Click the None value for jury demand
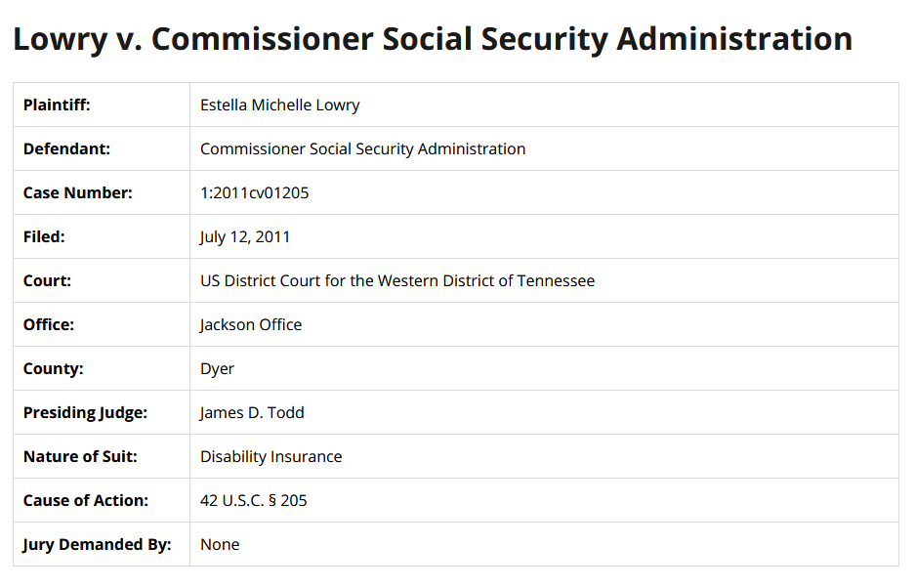 (x=220, y=544)
